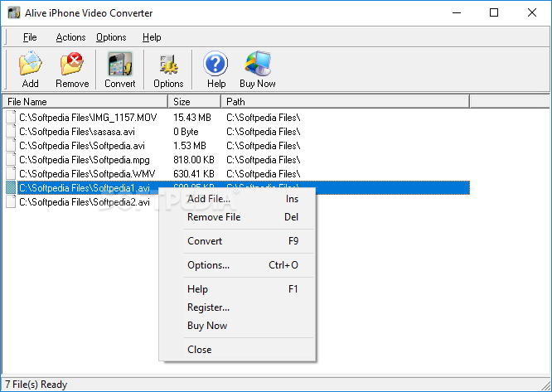Click the window resize grip in the status bar

tap(546, 385)
